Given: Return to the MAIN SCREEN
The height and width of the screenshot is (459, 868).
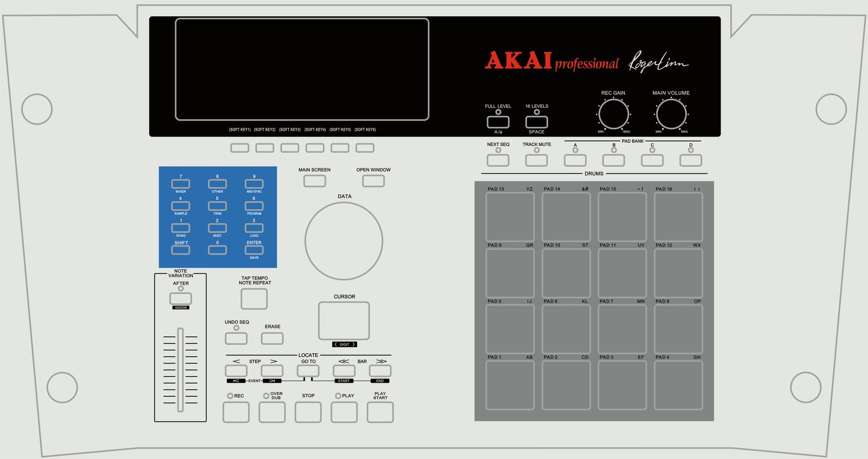Looking at the screenshot, I should coord(314,181).
